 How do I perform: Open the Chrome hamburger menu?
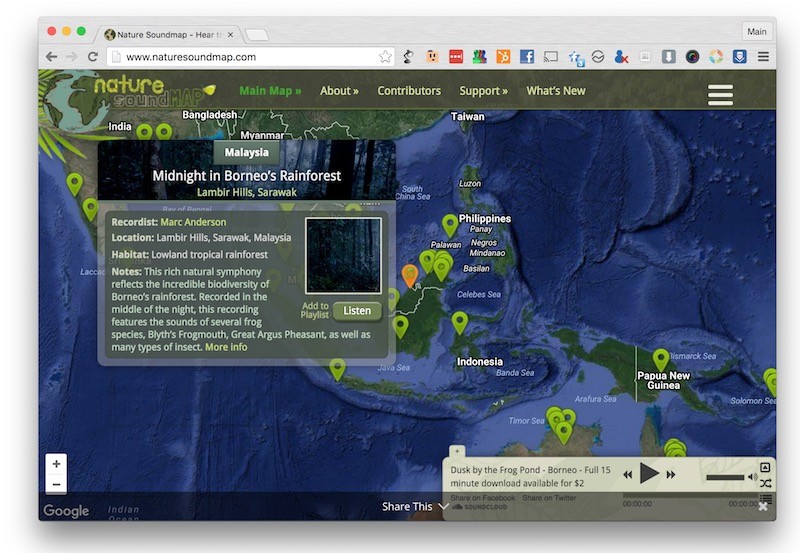[763, 57]
